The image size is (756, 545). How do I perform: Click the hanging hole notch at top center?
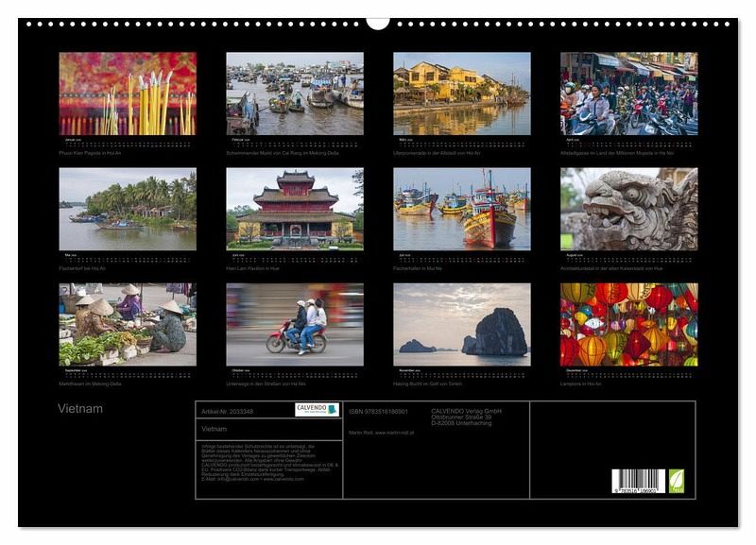pos(378,23)
